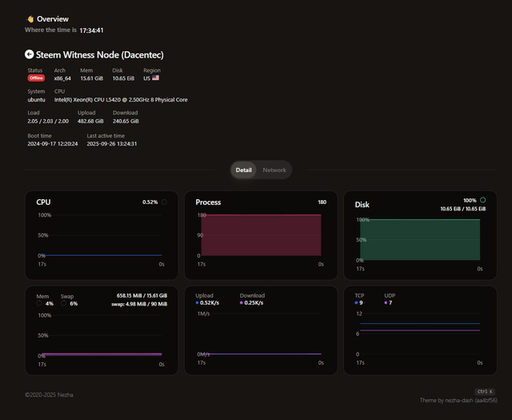The width and height of the screenshot is (512, 420).
Task: Click the 15.61 GiB Mem value
Action: (92, 78)
